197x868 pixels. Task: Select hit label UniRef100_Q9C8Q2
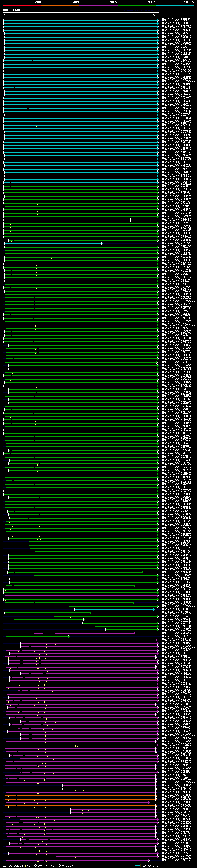pos(176,71)
